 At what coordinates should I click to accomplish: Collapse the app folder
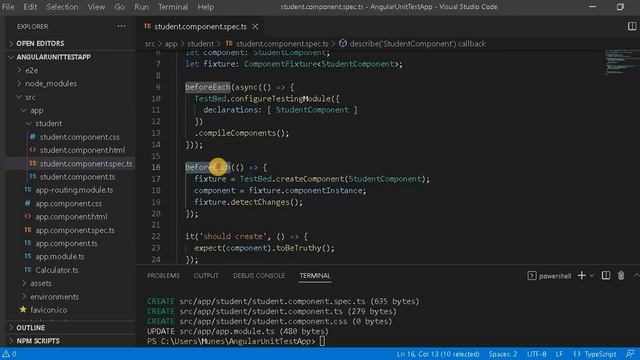[36, 110]
